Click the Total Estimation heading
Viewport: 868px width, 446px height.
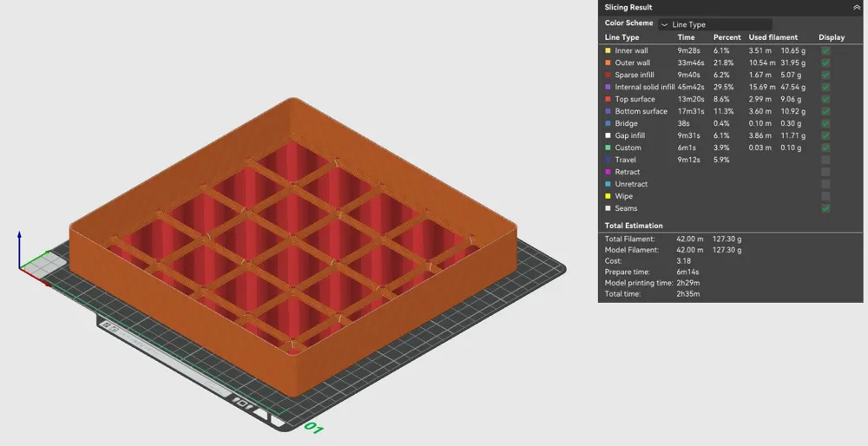tap(634, 226)
